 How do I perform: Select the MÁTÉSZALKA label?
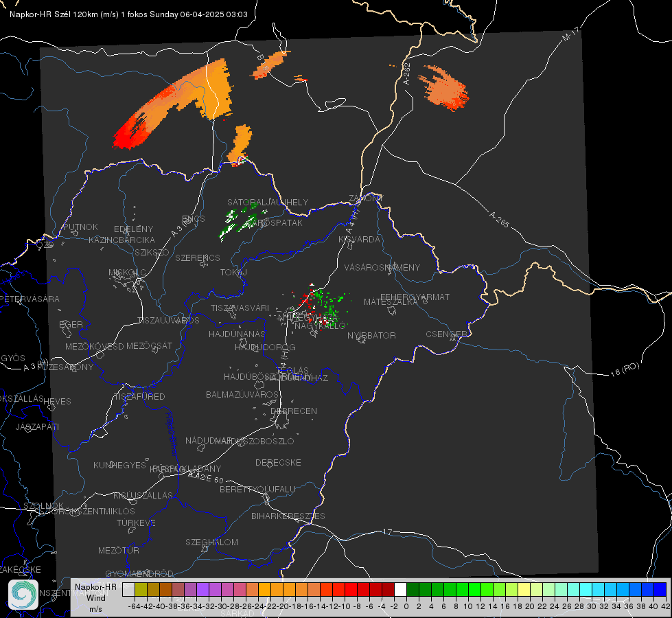391,302
